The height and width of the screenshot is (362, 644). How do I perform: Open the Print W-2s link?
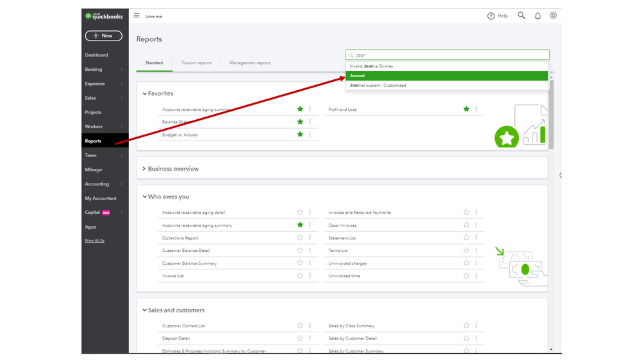coord(95,241)
